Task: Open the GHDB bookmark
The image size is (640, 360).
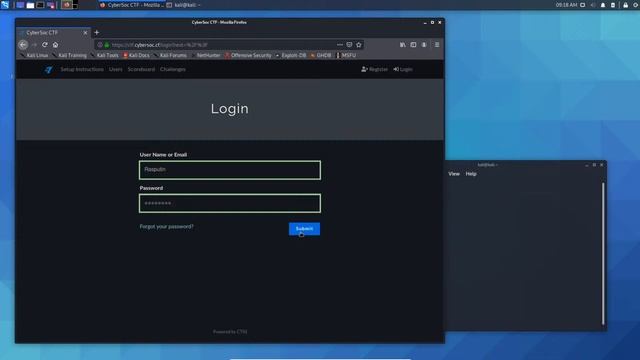Action: coord(321,55)
